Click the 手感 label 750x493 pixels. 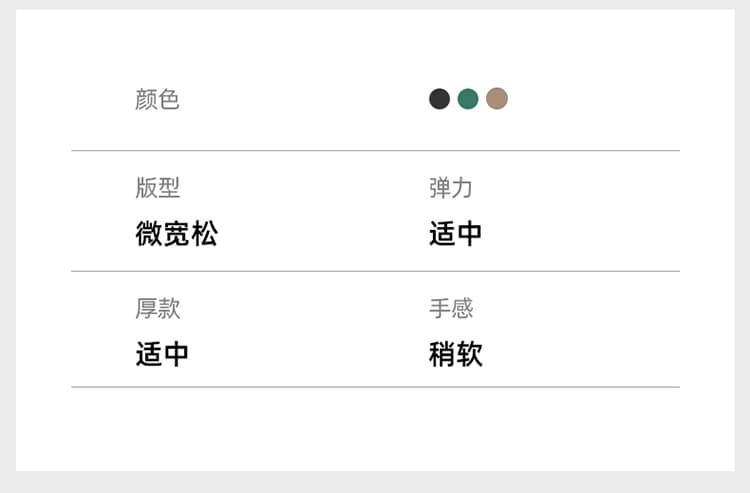[x=451, y=308]
